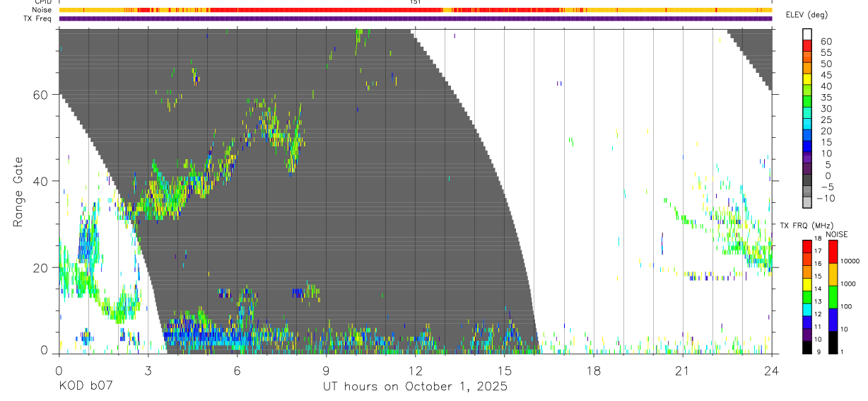Pick the blue segment of the NOISE colorbar
Image resolution: width=868 pixels, height=401 pixels.
(x=833, y=319)
